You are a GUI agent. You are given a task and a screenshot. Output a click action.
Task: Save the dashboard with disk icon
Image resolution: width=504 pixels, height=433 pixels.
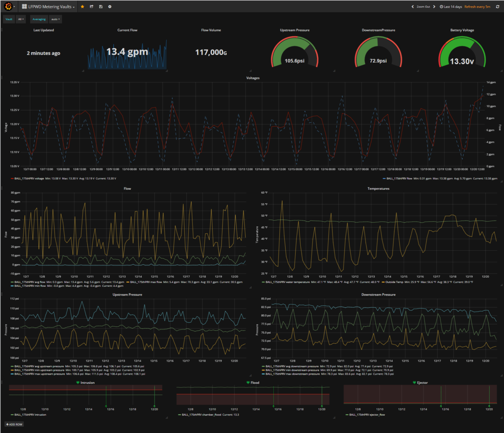click(101, 7)
